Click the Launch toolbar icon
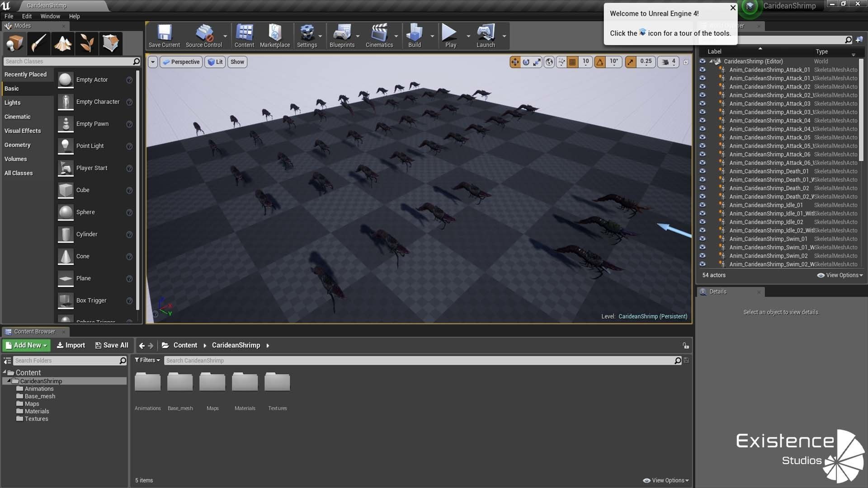Image resolution: width=868 pixels, height=488 pixels. 486,36
